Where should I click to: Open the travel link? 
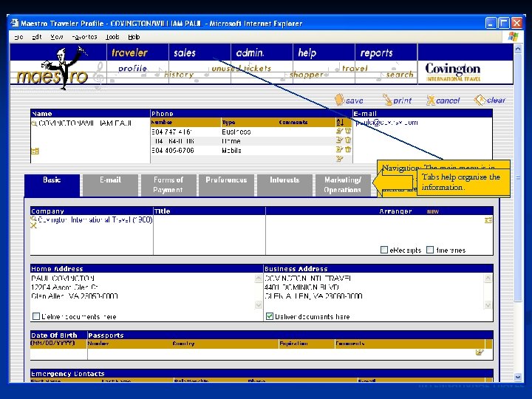(355, 69)
